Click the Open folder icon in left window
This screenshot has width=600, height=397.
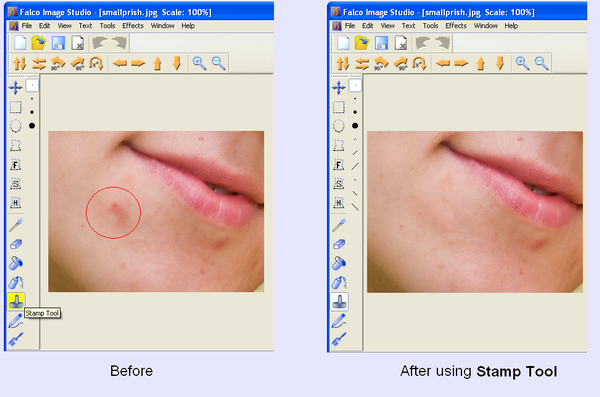coord(39,43)
